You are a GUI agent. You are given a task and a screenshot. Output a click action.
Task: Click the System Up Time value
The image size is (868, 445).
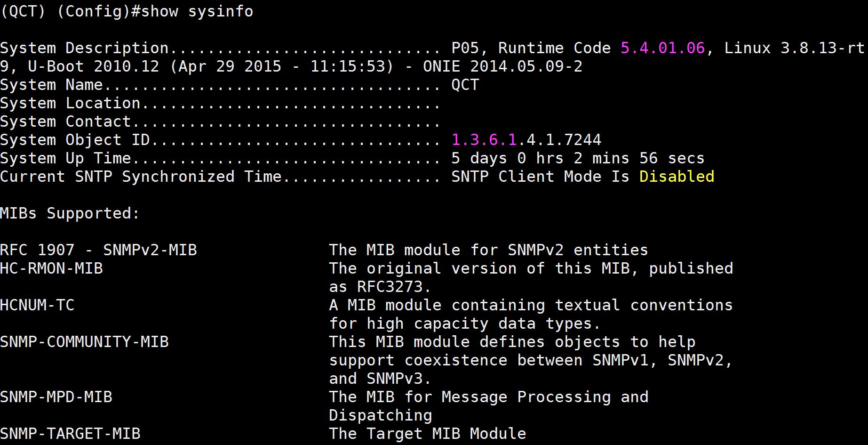(578, 158)
